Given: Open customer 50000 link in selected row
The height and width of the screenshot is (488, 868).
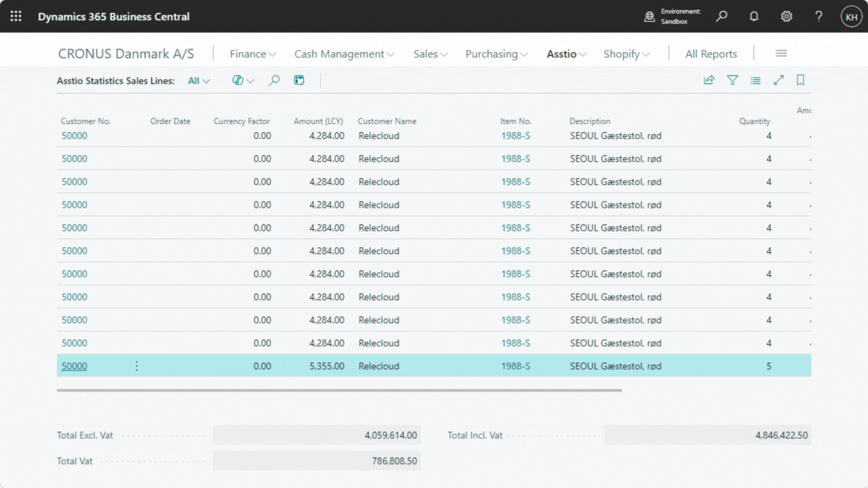Looking at the screenshot, I should click(75, 366).
